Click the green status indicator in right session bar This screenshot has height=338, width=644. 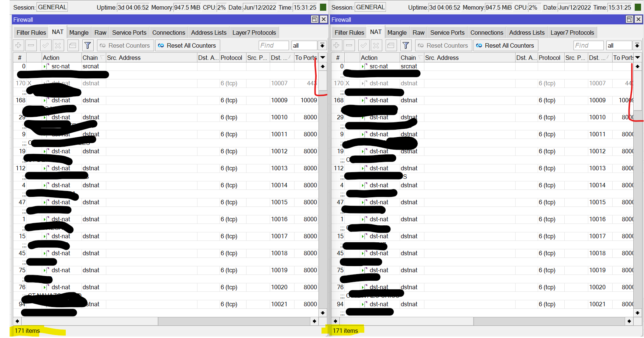point(638,7)
